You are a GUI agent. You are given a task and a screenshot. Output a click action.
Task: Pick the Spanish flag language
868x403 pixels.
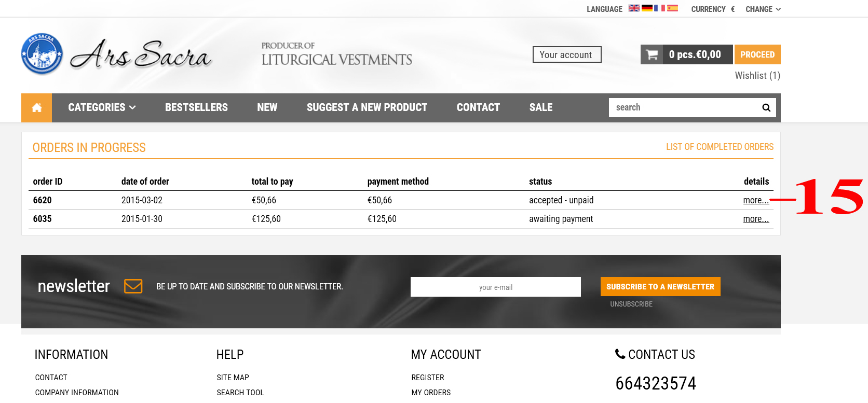672,8
